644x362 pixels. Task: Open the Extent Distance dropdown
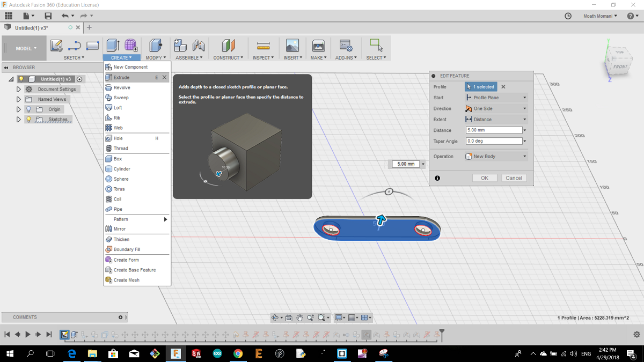click(496, 120)
